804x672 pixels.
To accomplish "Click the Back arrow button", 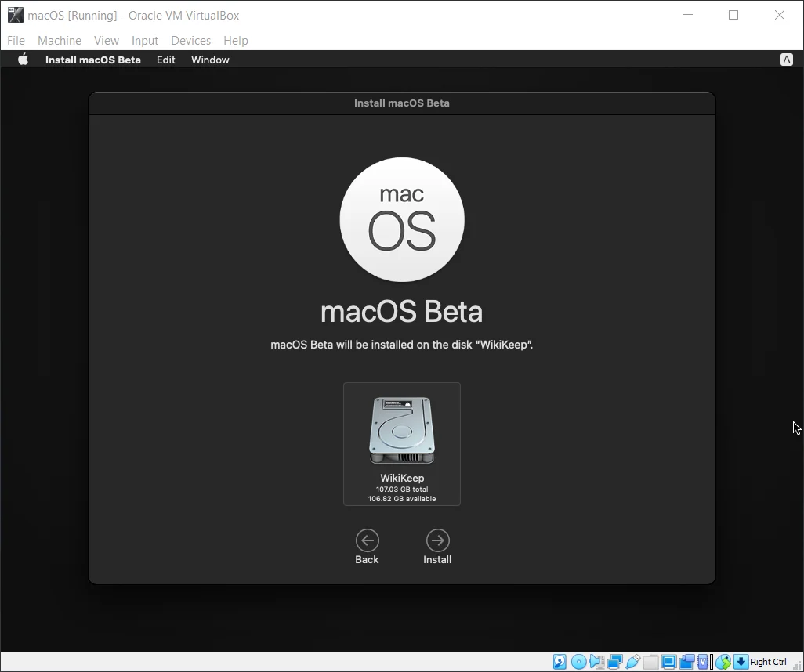I will pyautogui.click(x=368, y=540).
